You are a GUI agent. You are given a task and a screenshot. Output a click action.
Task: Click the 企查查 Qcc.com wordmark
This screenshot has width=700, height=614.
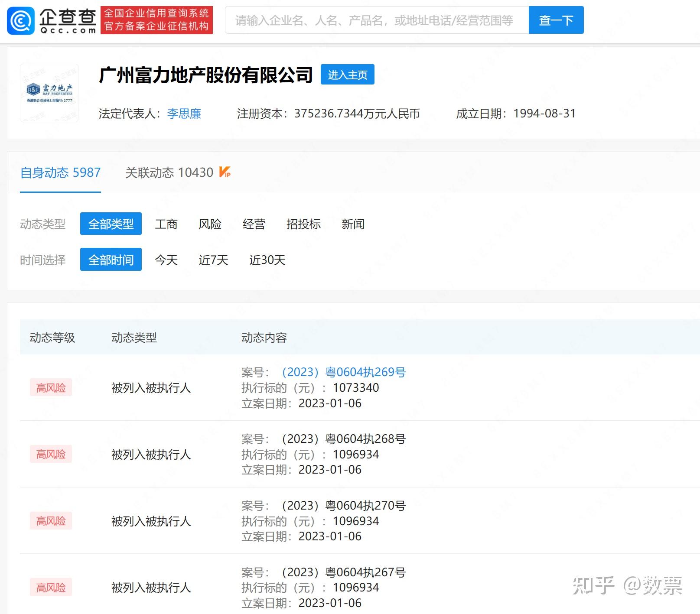68,21
